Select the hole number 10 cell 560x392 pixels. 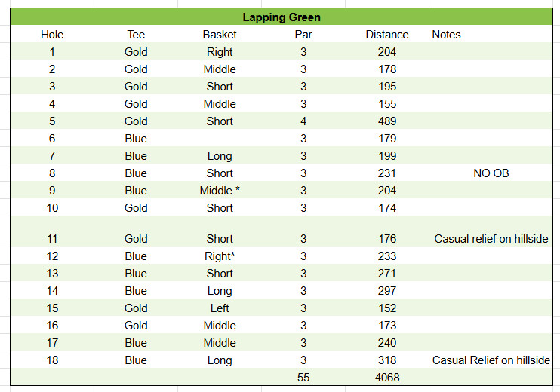(x=52, y=207)
